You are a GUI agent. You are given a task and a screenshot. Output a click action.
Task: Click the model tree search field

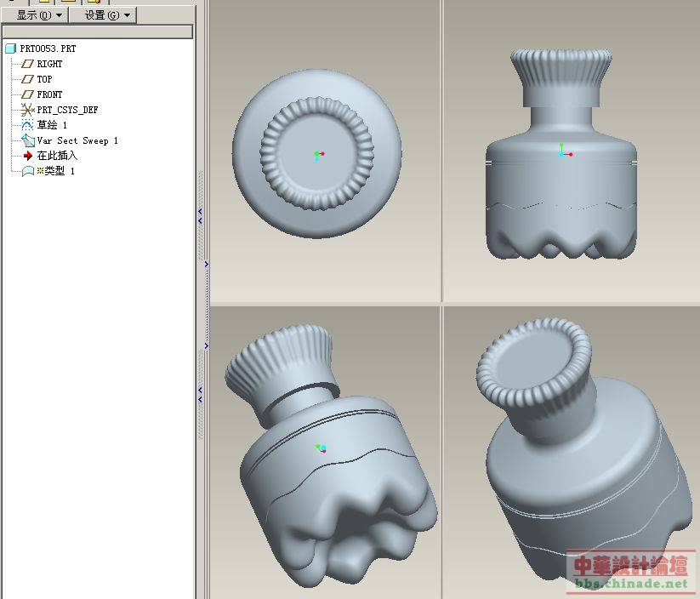click(x=97, y=31)
